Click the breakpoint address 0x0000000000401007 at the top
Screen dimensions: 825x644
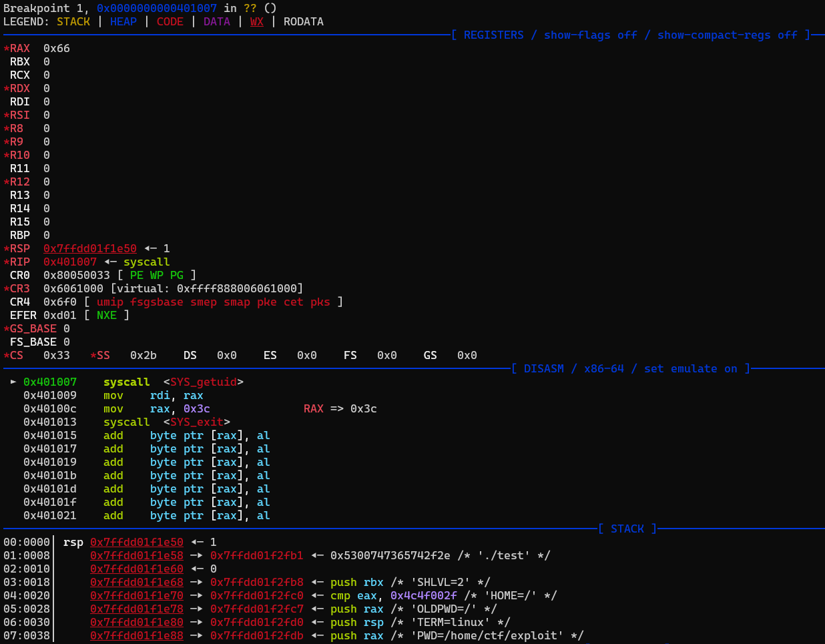click(156, 8)
